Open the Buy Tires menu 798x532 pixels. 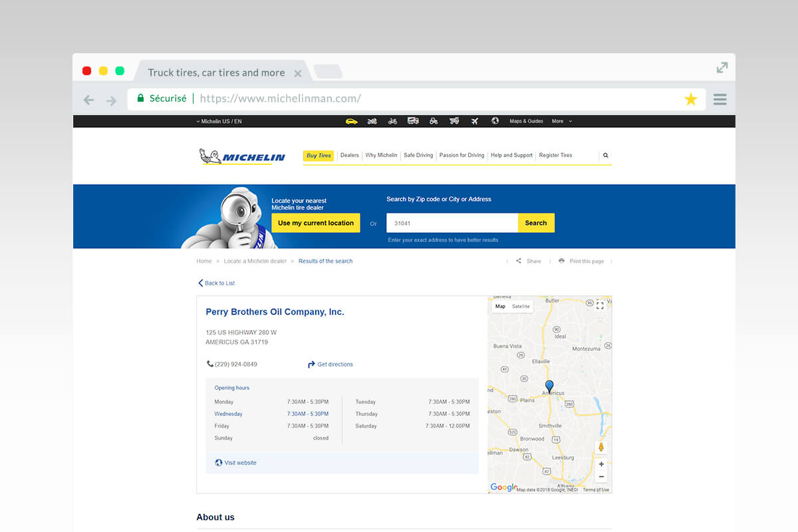(319, 156)
